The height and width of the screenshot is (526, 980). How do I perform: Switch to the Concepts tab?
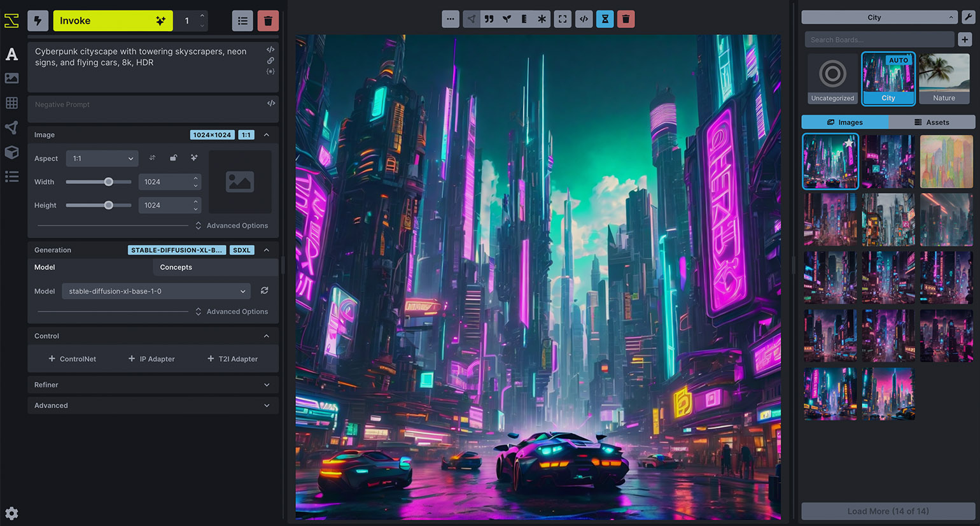click(x=176, y=267)
